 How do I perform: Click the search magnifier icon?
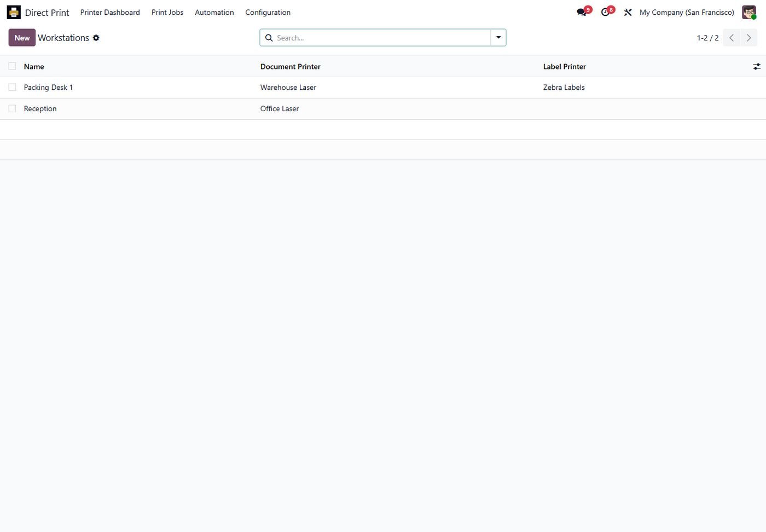(x=269, y=38)
